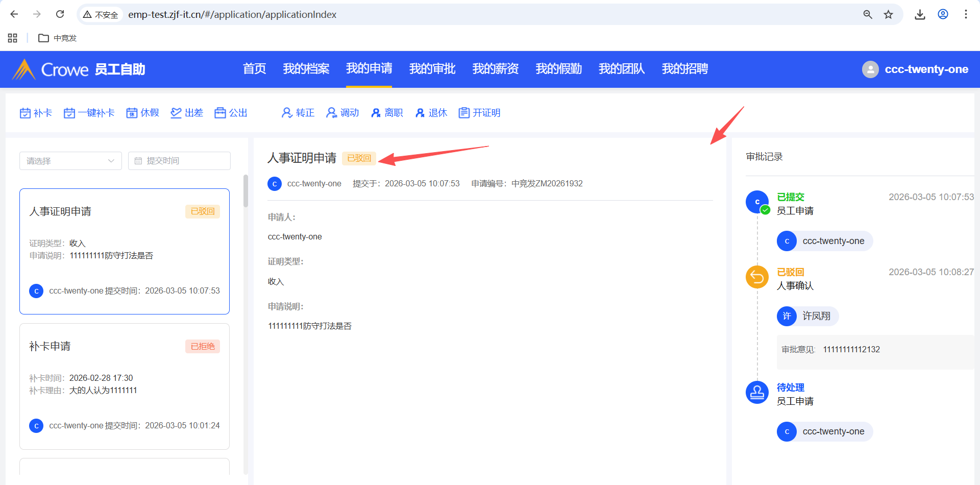Go forward in browser history
The width and height of the screenshot is (980, 485).
37,14
